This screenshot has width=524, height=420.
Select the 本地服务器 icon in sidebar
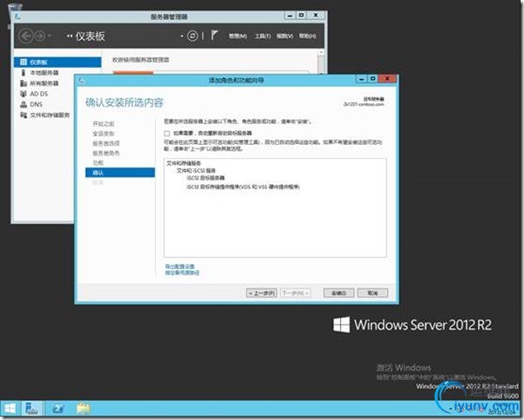(x=23, y=73)
